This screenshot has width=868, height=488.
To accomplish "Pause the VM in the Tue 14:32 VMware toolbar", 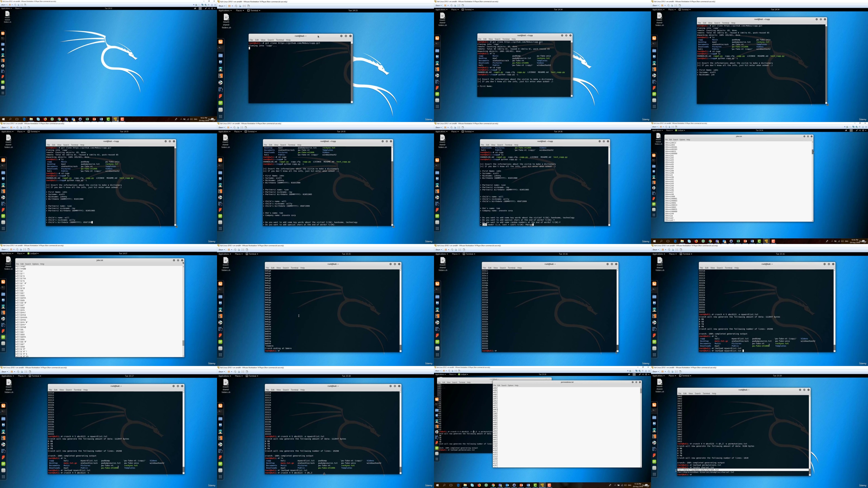I will [10, 5].
